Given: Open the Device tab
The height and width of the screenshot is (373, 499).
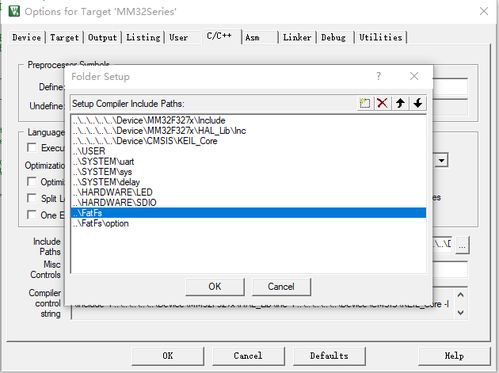Looking at the screenshot, I should pos(26,37).
